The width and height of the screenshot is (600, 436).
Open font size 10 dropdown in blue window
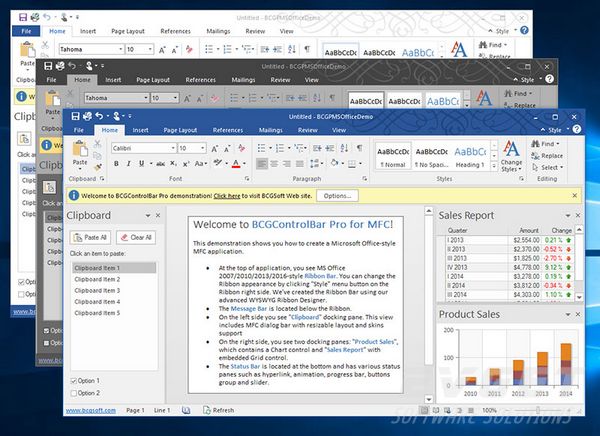[x=202, y=148]
